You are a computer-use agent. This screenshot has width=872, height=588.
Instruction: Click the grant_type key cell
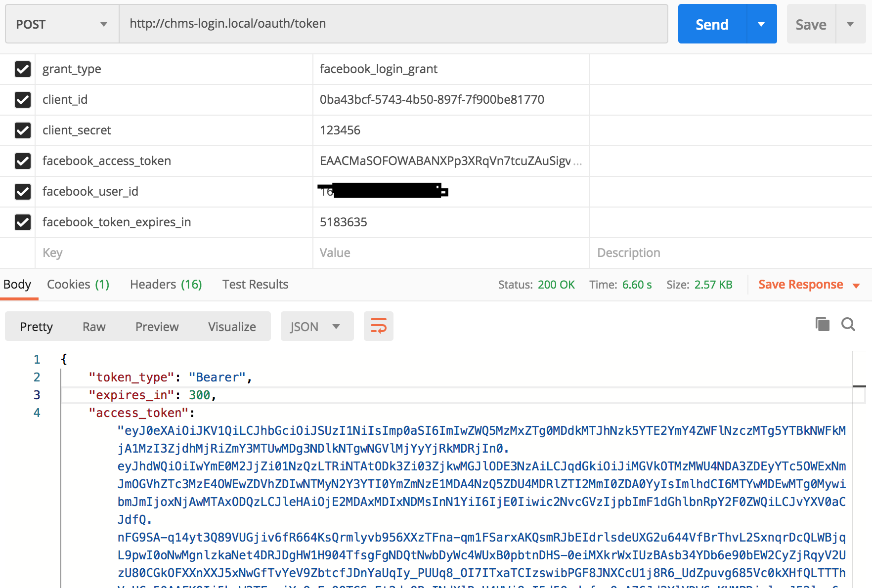[174, 69]
